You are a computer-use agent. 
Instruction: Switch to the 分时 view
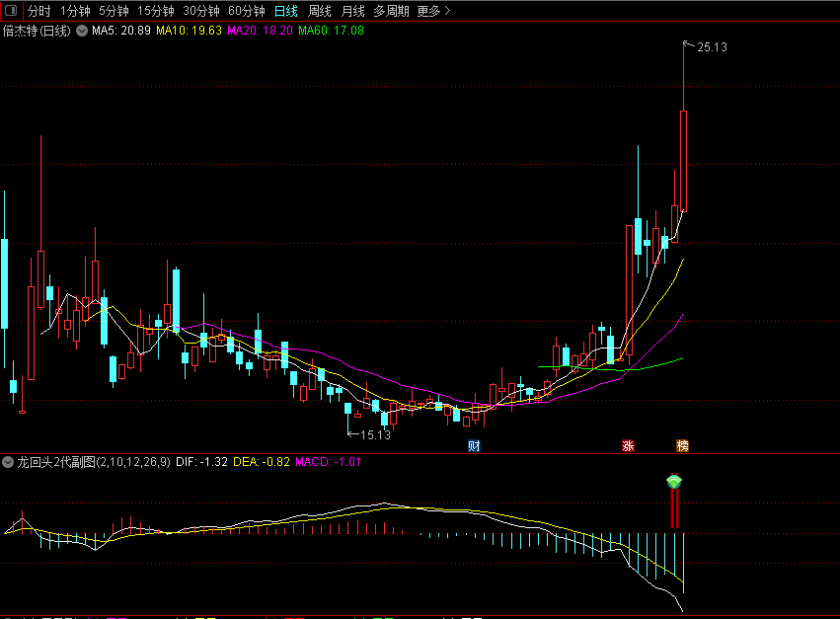pos(38,11)
